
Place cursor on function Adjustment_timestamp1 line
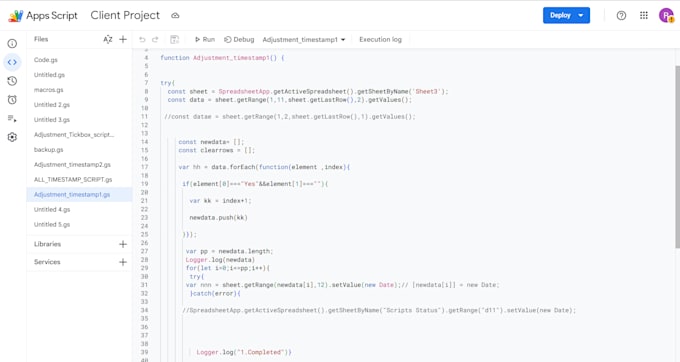tap(222, 58)
